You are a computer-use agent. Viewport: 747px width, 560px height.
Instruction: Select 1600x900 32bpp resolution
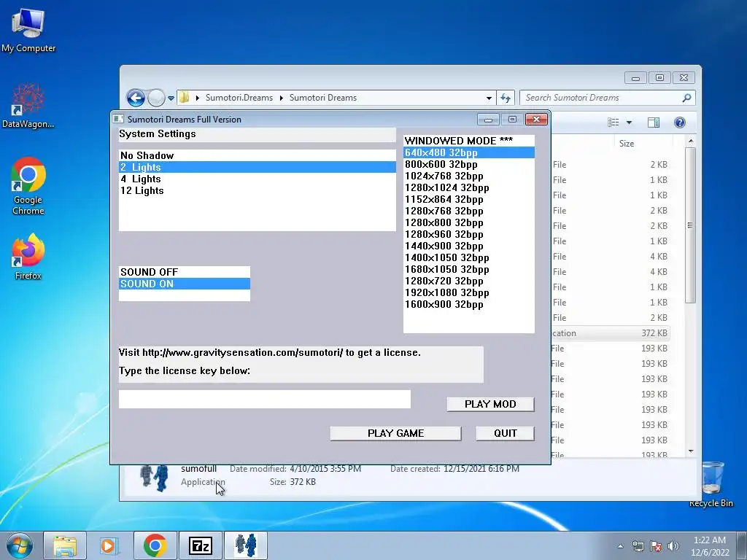click(469, 304)
